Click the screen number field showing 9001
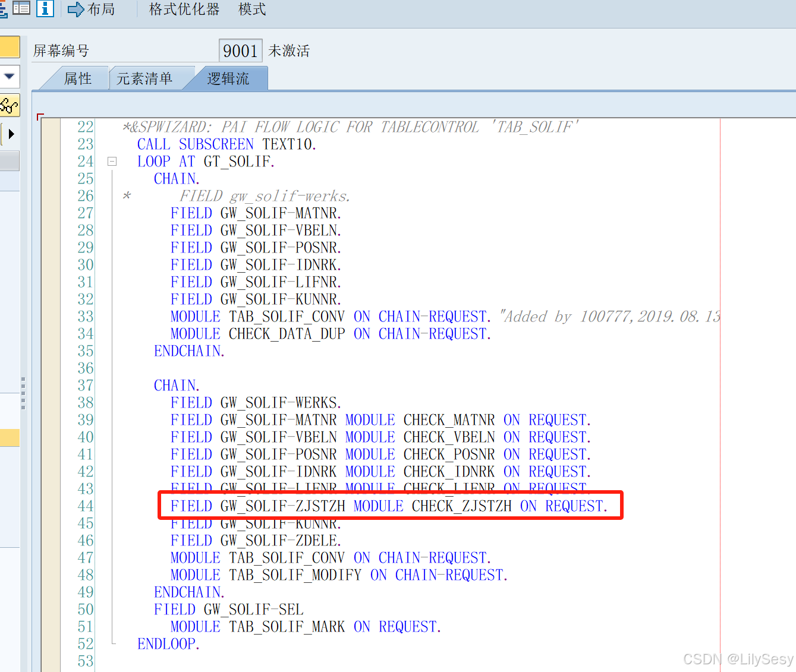 pyautogui.click(x=240, y=51)
